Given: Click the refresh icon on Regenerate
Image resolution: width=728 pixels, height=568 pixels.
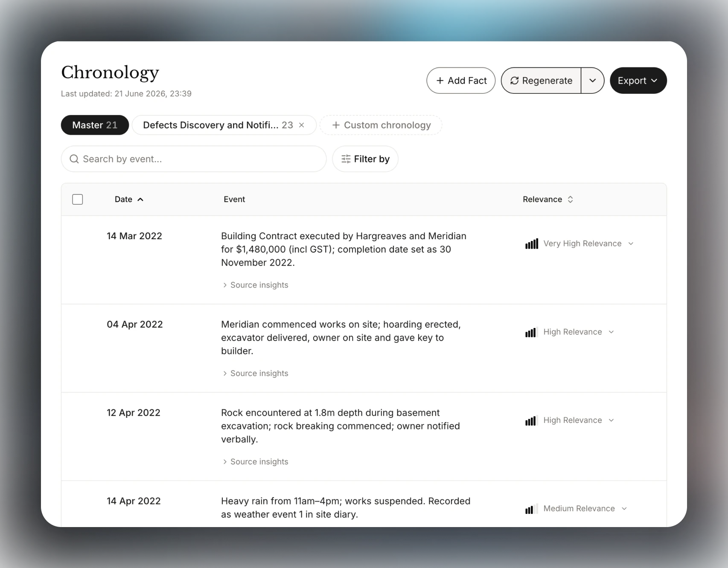Looking at the screenshot, I should (x=515, y=81).
